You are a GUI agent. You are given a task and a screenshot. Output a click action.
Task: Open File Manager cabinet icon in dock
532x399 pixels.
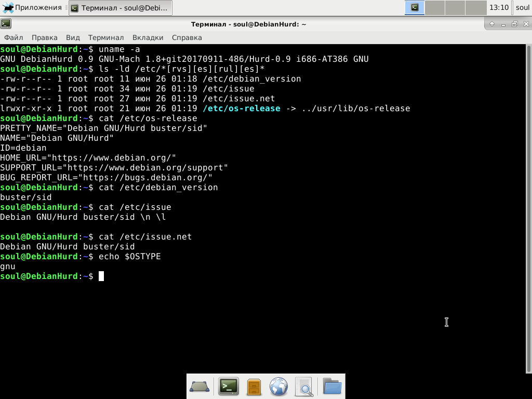(x=254, y=387)
